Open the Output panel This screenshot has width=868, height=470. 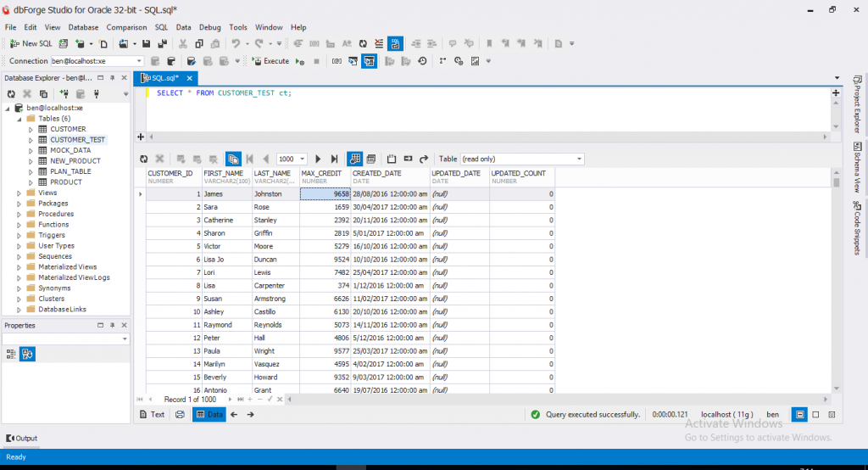click(x=22, y=438)
